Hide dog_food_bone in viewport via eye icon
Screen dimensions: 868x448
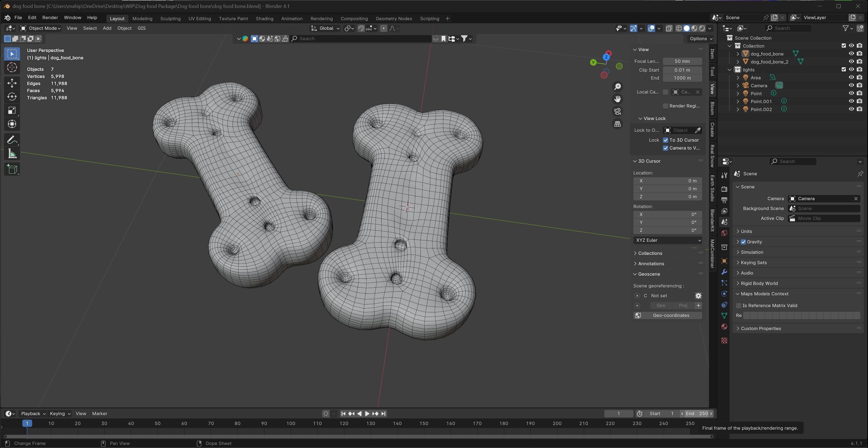click(851, 54)
